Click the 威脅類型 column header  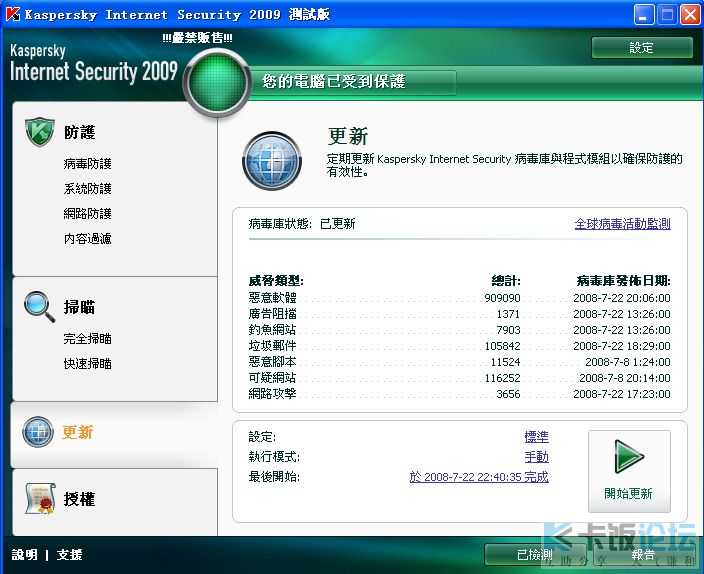point(276,281)
